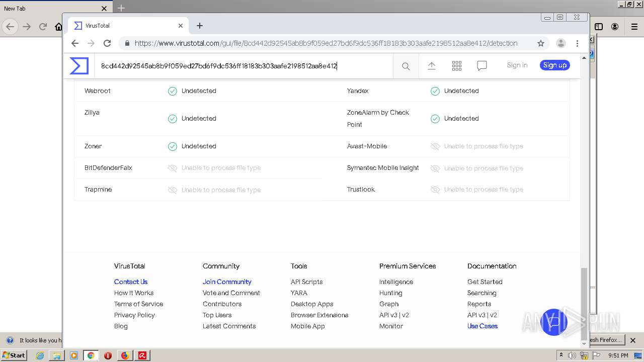Viewport: 644px width, 362px height.
Task: Close the VirusTotal tab
Action: click(x=181, y=26)
